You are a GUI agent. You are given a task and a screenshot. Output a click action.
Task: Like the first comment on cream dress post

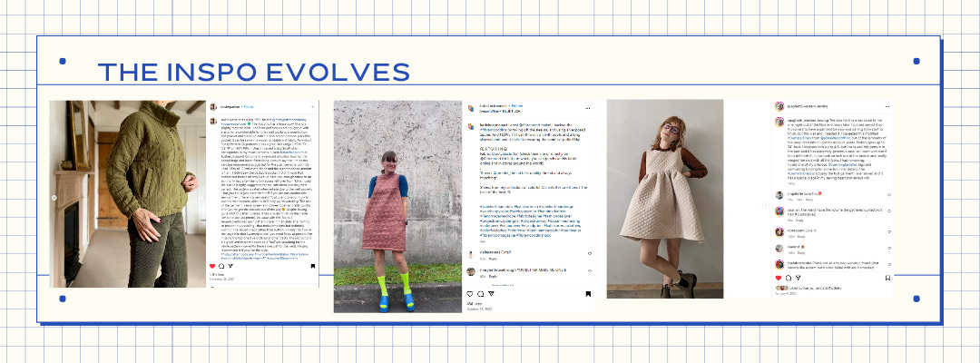(889, 195)
